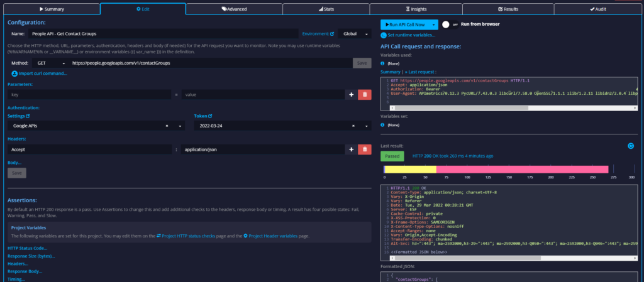Click the API URL input field
Screen dimensions: 644x282
click(210, 63)
